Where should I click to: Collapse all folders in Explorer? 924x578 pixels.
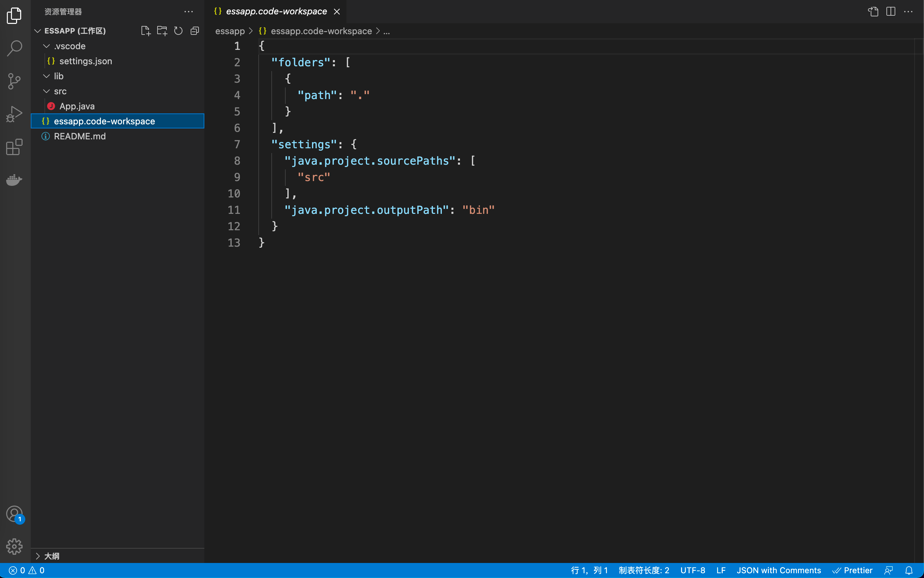coord(195,31)
